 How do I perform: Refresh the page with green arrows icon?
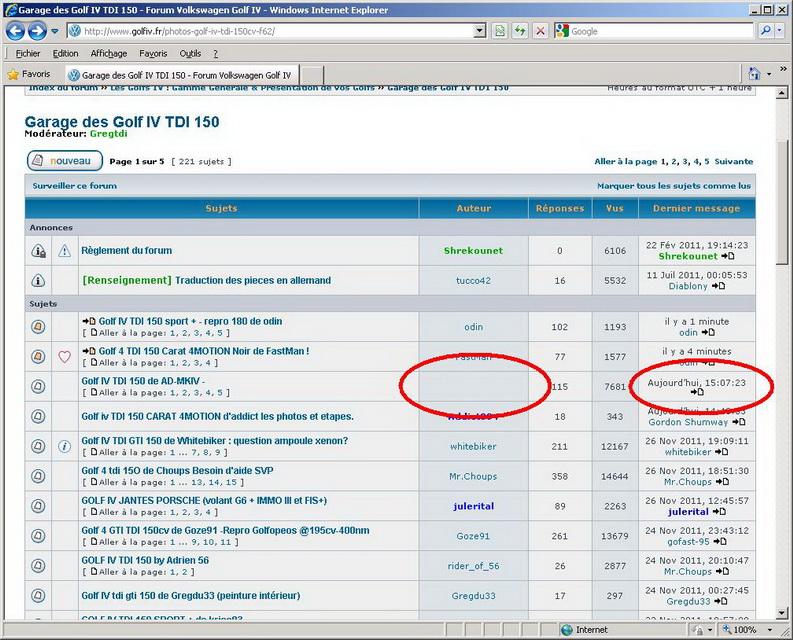pos(520,31)
